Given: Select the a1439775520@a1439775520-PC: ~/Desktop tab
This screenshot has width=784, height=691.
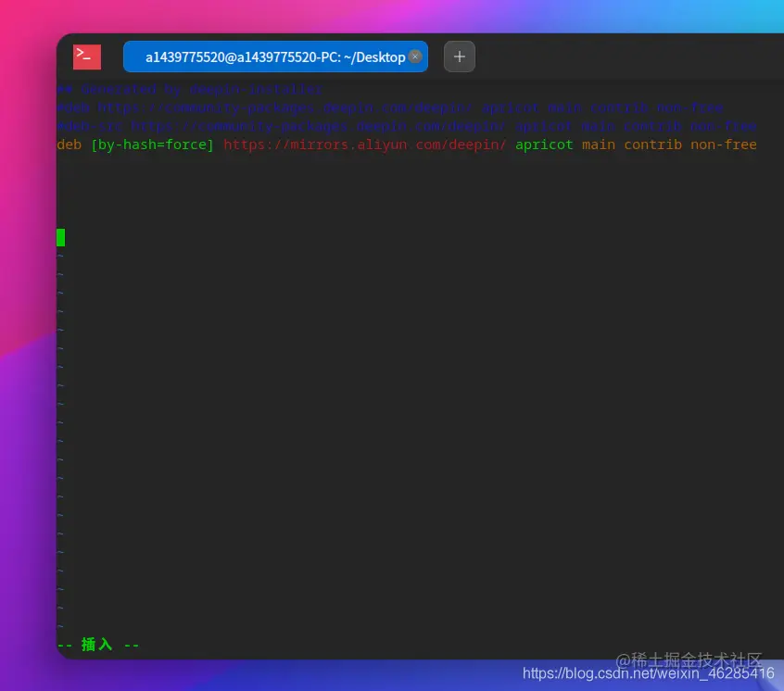Looking at the screenshot, I should click(275, 57).
